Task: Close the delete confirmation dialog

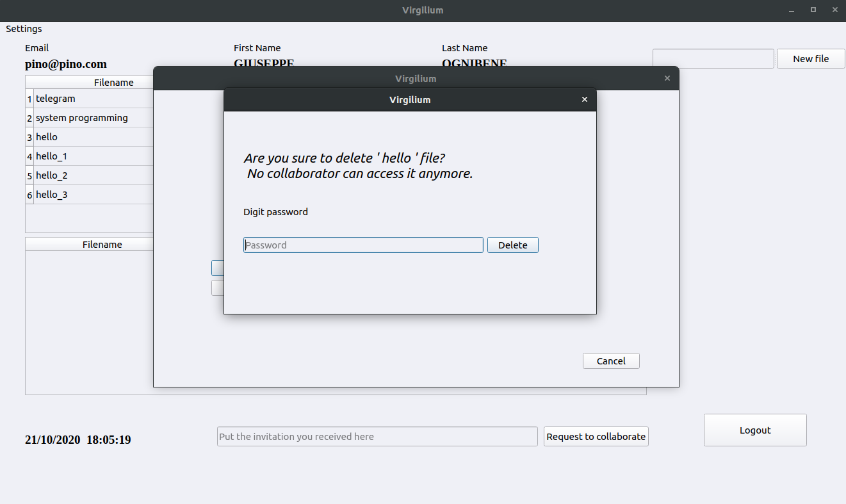Action: point(584,100)
